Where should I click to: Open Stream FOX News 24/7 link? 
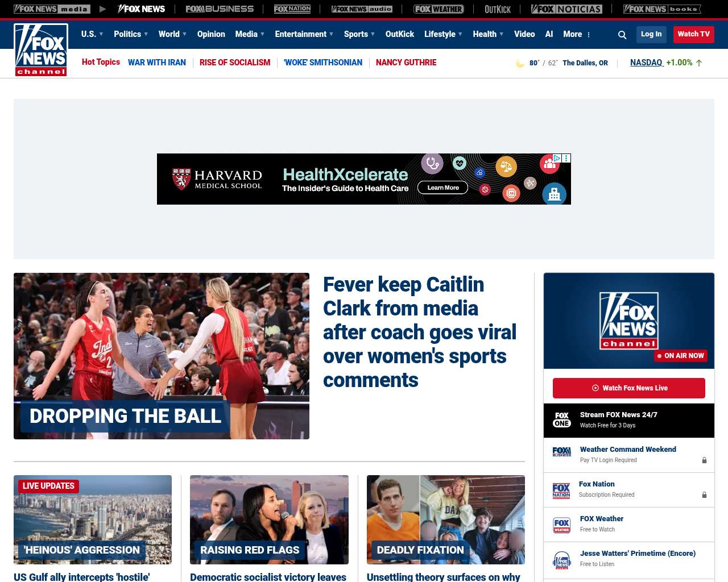click(x=619, y=415)
